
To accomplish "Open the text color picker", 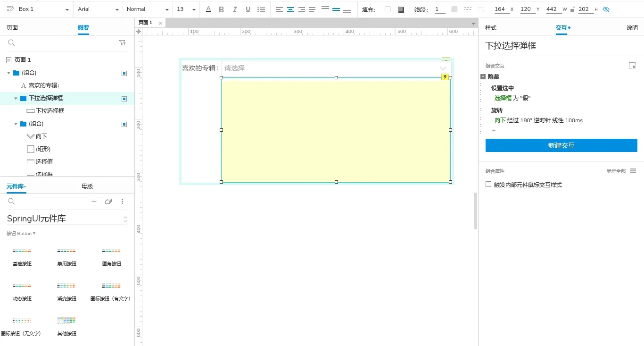I will tap(209, 9).
